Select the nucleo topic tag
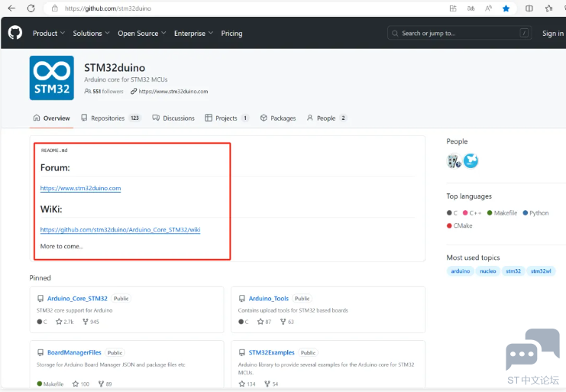This screenshot has height=392, width=566. 488,271
